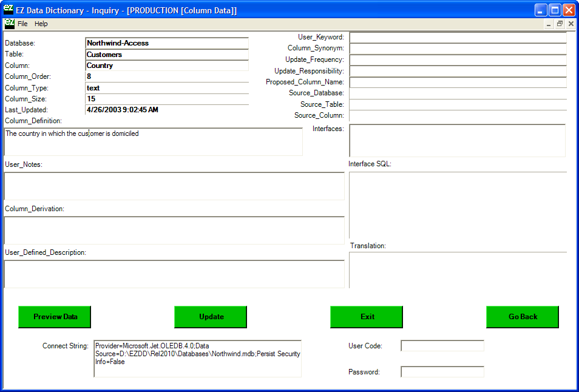Screen dimensions: 579x392
Task: Open the Help menu
Action: (x=41, y=24)
